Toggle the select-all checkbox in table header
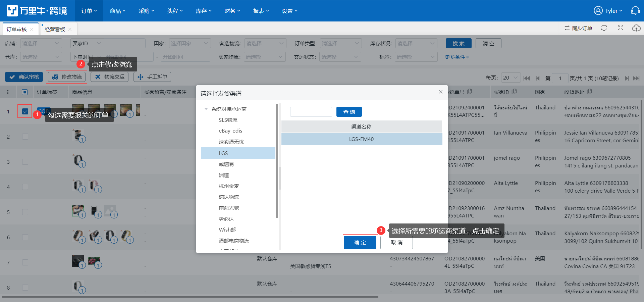The height and width of the screenshot is (302, 644). click(24, 92)
